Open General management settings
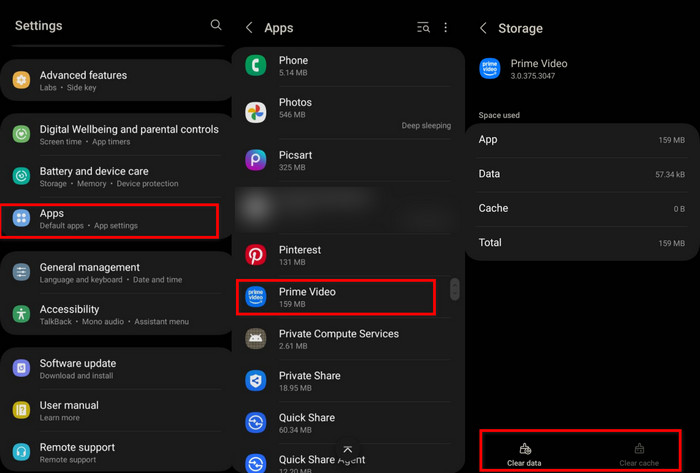 (116, 273)
